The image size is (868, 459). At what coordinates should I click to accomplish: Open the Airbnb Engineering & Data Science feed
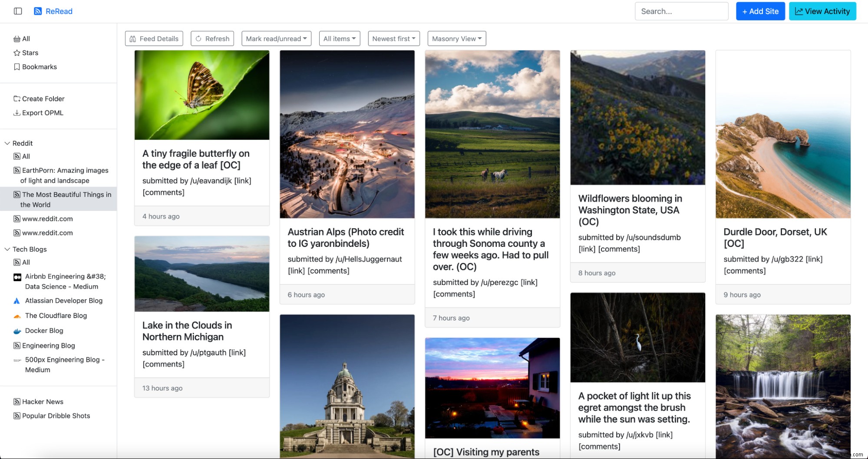66,282
